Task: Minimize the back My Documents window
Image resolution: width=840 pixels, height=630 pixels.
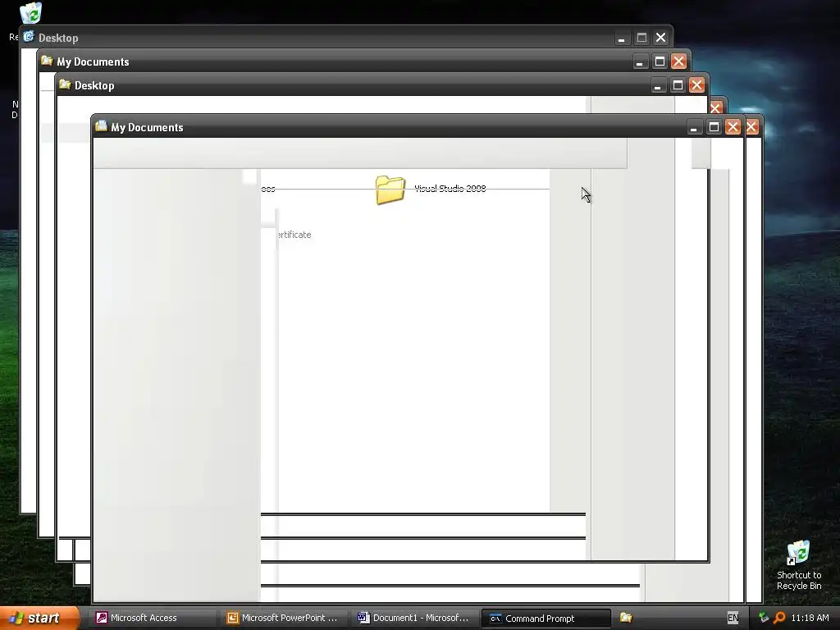Action: [640, 62]
